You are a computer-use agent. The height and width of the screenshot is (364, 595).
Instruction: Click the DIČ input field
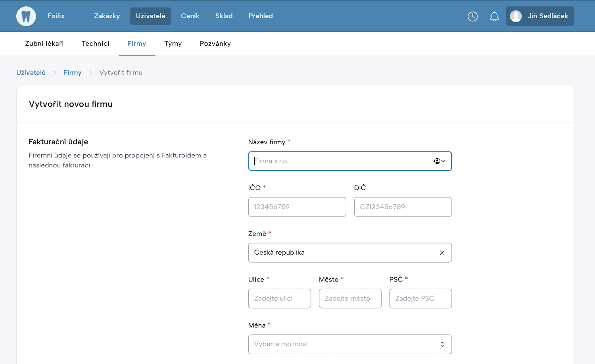coord(403,207)
